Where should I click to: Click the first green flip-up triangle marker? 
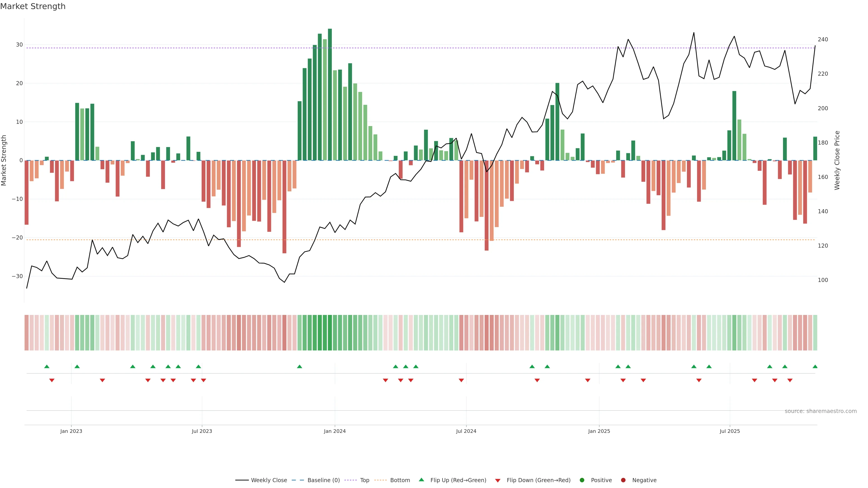coord(47,366)
